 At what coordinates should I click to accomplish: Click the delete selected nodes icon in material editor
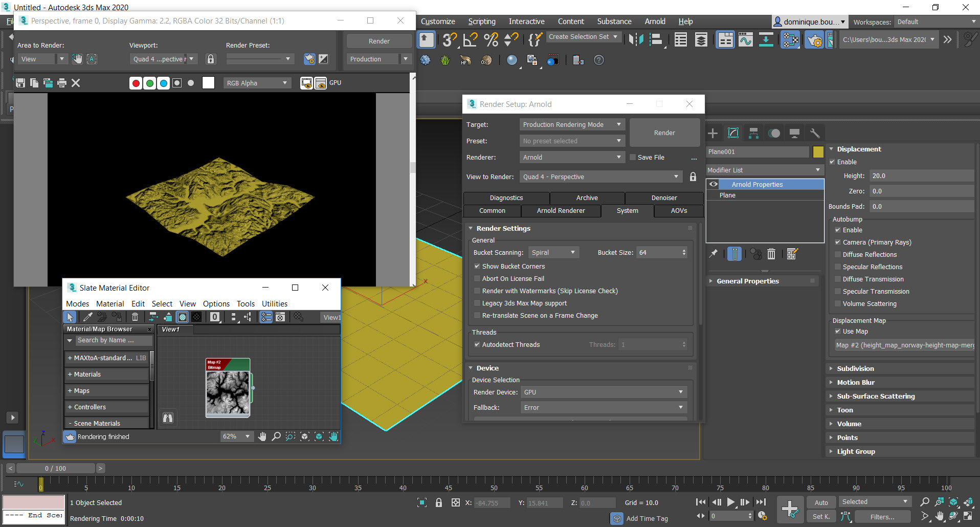[135, 317]
